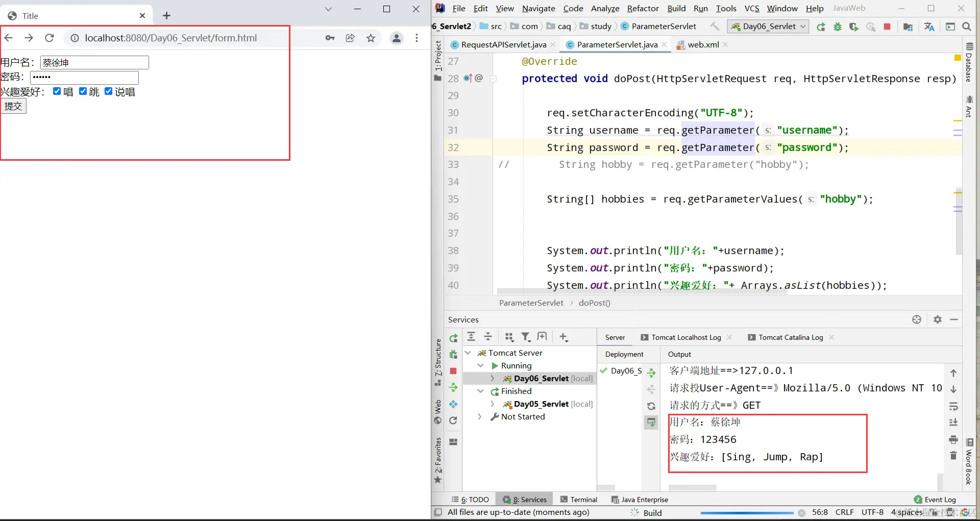
Task: Open the Group By dropdown in Services toolbar
Action: 509,337
